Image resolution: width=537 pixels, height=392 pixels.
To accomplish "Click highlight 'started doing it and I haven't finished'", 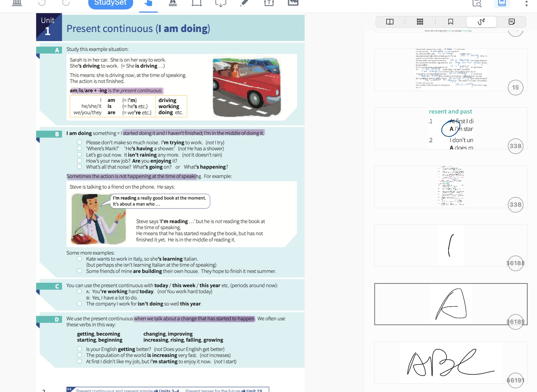I will pos(193,133).
